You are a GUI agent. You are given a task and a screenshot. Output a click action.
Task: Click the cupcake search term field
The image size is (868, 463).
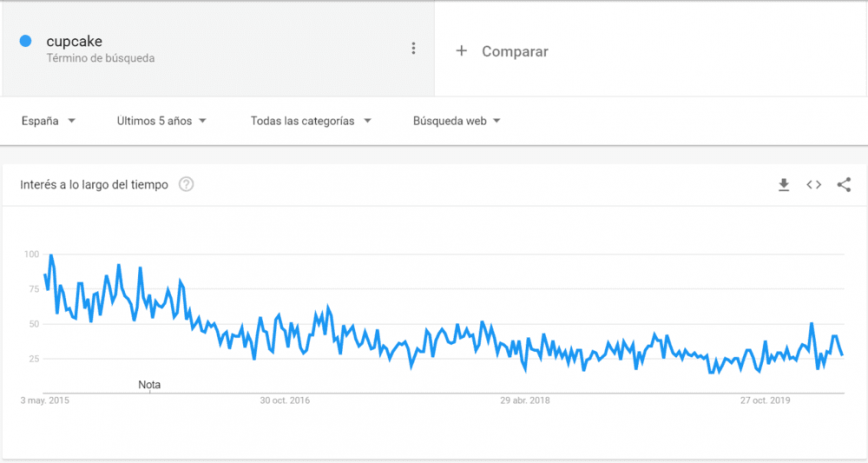click(x=75, y=41)
